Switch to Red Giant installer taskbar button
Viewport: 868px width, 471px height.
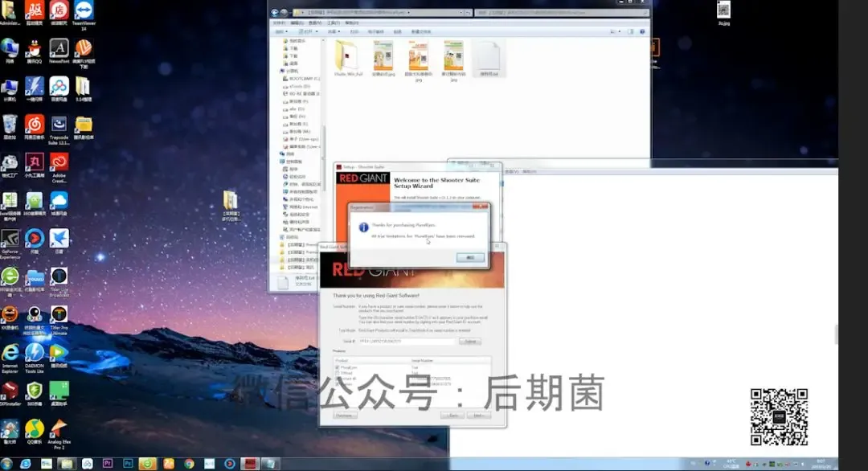coord(250,464)
